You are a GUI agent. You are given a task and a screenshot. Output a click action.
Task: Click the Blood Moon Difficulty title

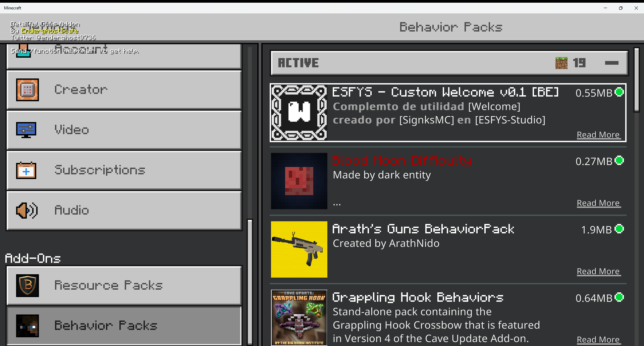pos(402,161)
